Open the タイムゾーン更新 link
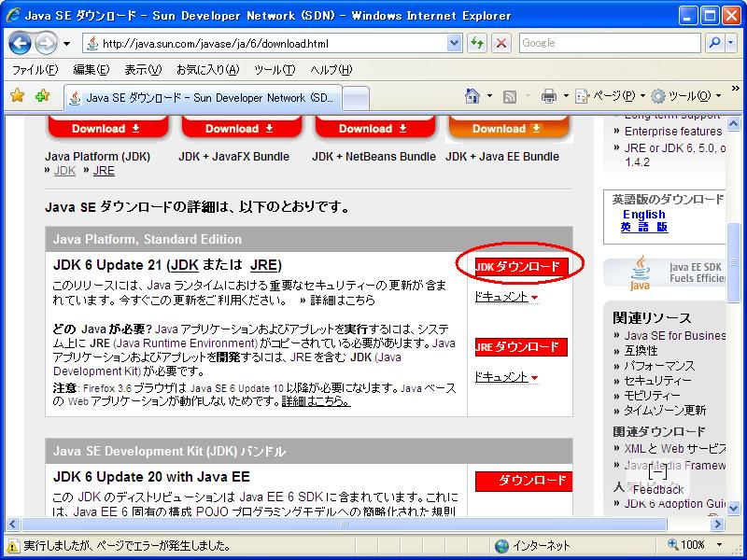This screenshot has height=560, width=747. point(665,410)
